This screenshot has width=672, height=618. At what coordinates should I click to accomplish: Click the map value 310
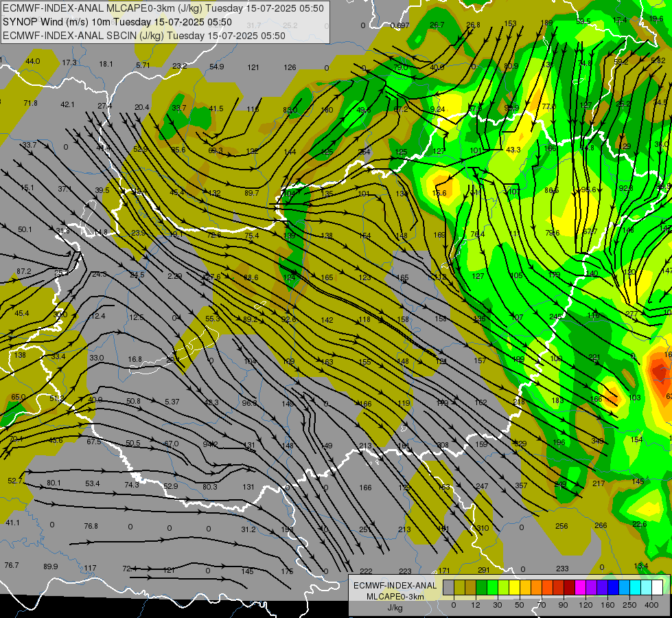[483, 528]
